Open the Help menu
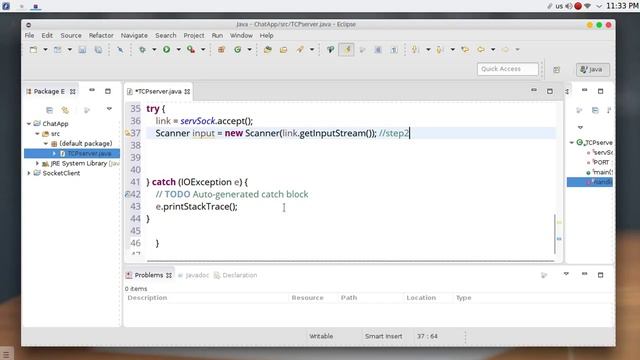This screenshot has height=360, width=640. click(x=267, y=36)
